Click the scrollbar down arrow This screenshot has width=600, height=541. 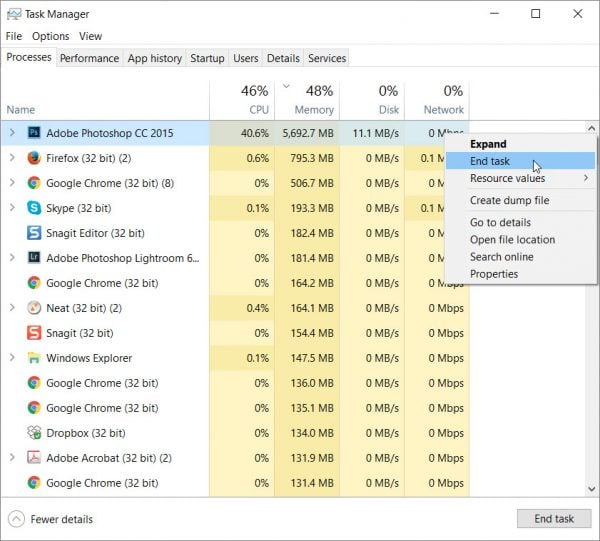(x=591, y=489)
